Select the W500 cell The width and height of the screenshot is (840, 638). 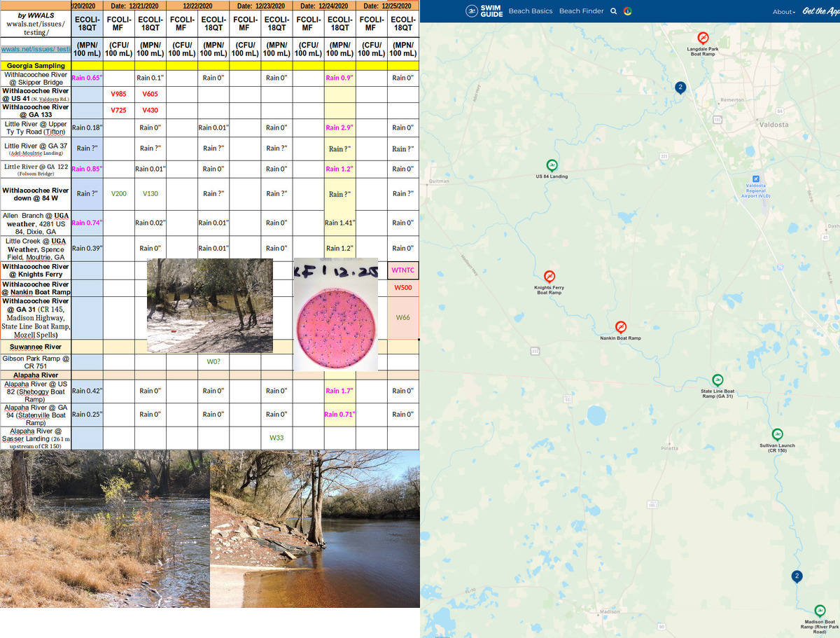(403, 288)
